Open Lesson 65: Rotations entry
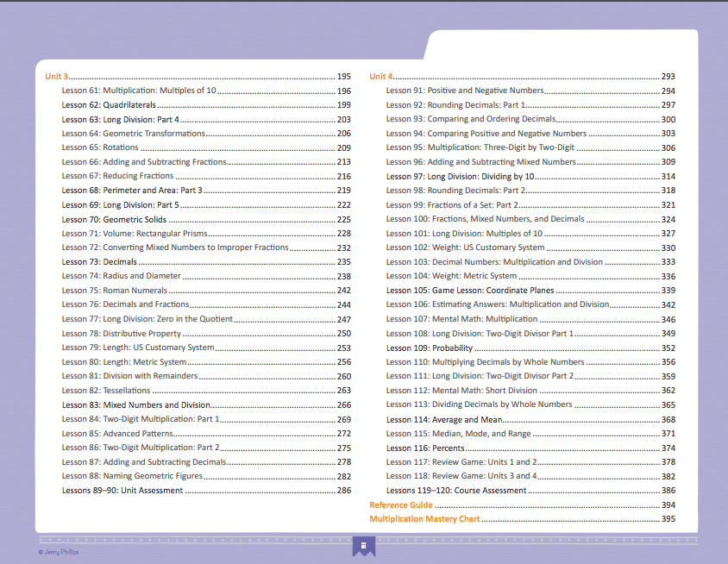Image resolution: width=728 pixels, height=564 pixels. tap(100, 147)
